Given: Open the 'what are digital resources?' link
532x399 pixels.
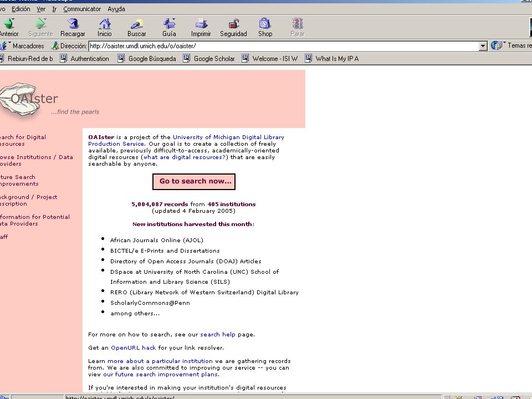Looking at the screenshot, I should tap(184, 157).
